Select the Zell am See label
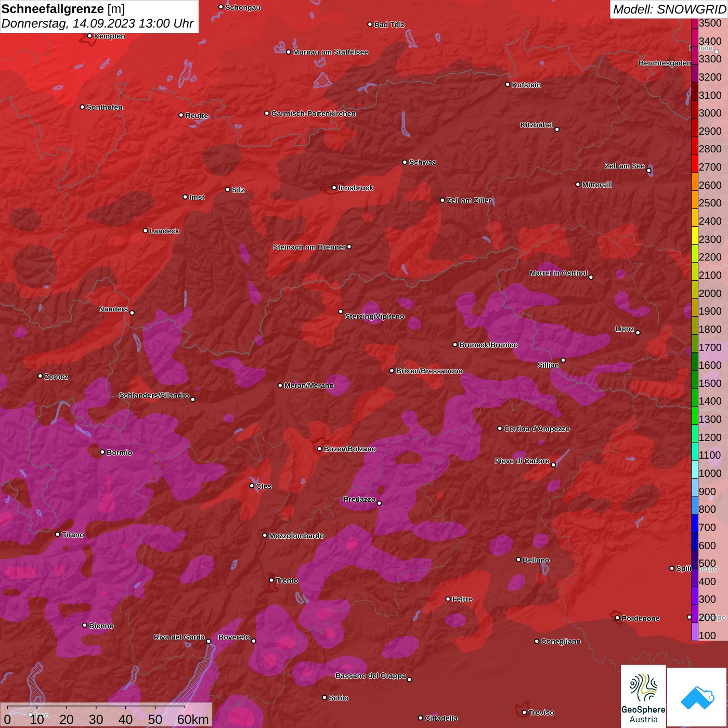Image resolution: width=728 pixels, height=728 pixels. coord(625,166)
